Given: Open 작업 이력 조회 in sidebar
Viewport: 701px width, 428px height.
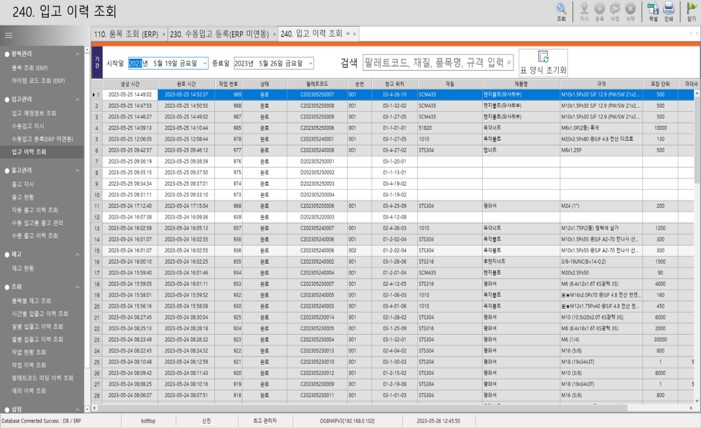Looking at the screenshot, I should [29, 365].
